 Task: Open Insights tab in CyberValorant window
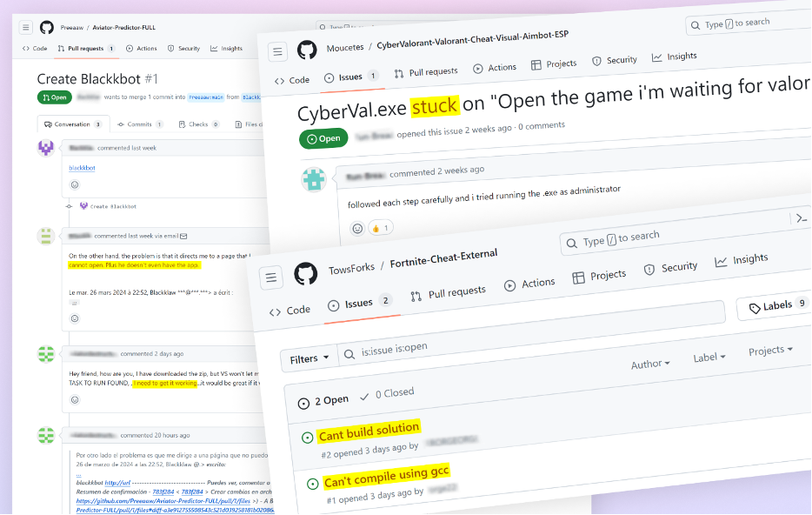675,57
